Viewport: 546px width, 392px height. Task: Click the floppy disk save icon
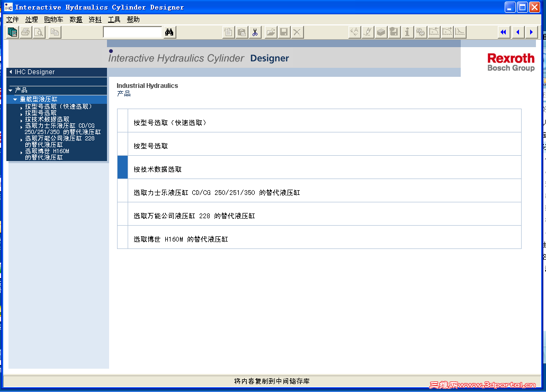click(x=284, y=32)
